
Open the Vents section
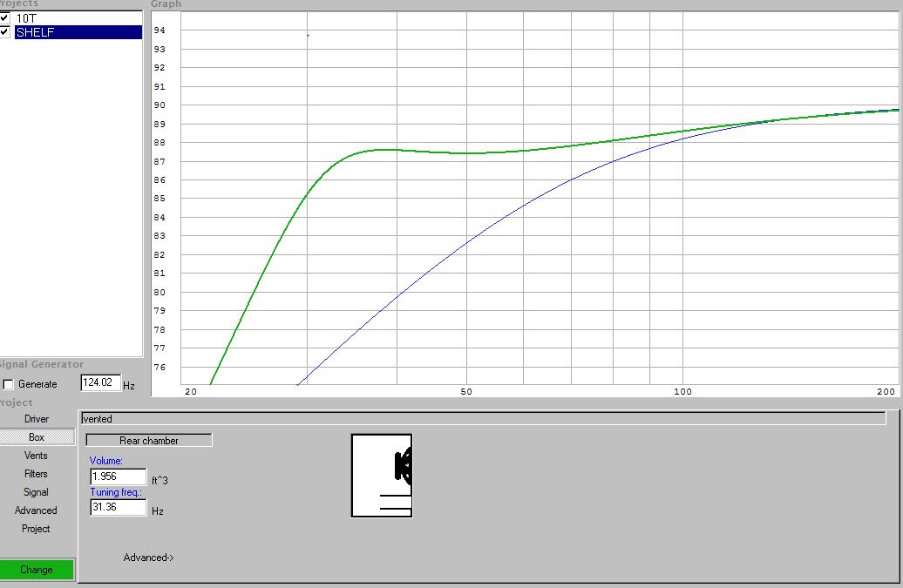pos(37,456)
